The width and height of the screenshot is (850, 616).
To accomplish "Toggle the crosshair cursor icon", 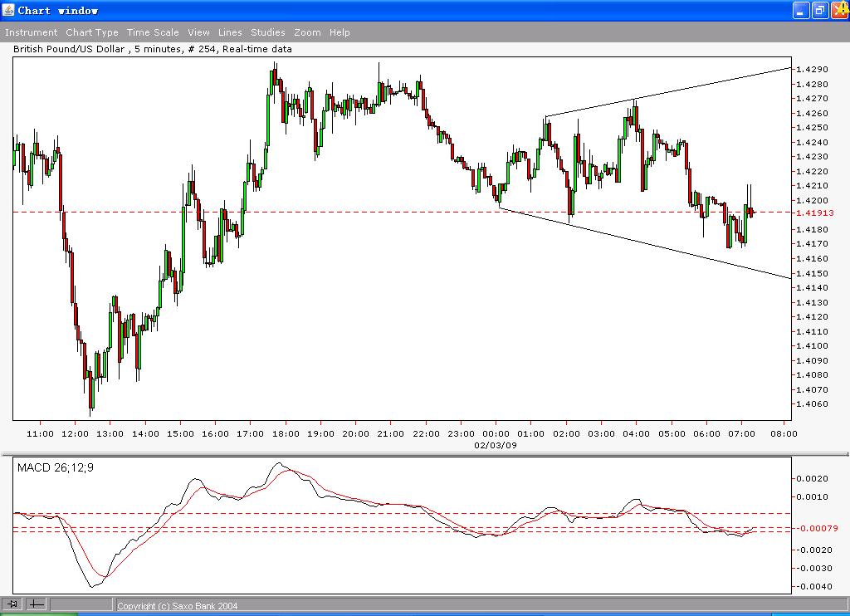I will (36, 604).
